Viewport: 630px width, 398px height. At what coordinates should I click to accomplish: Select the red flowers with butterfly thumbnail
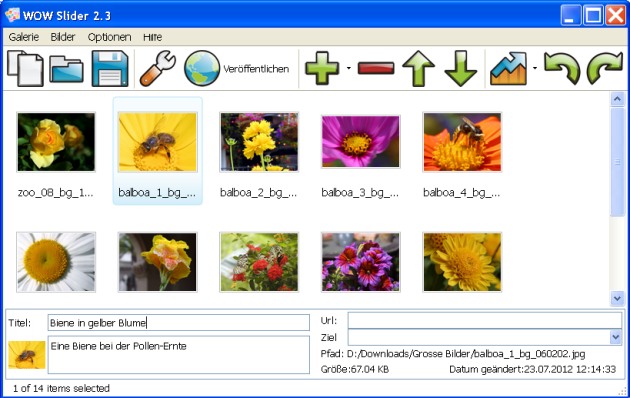coord(259,262)
